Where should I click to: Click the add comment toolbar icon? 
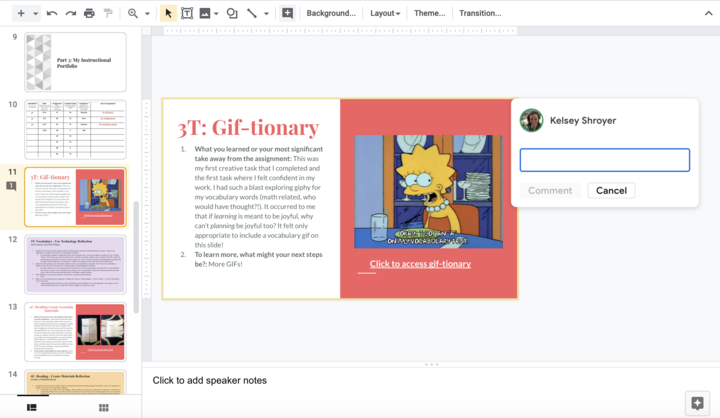pos(287,13)
